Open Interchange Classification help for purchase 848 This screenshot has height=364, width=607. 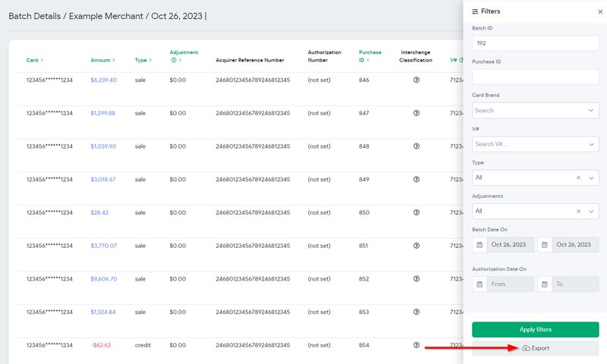416,146
